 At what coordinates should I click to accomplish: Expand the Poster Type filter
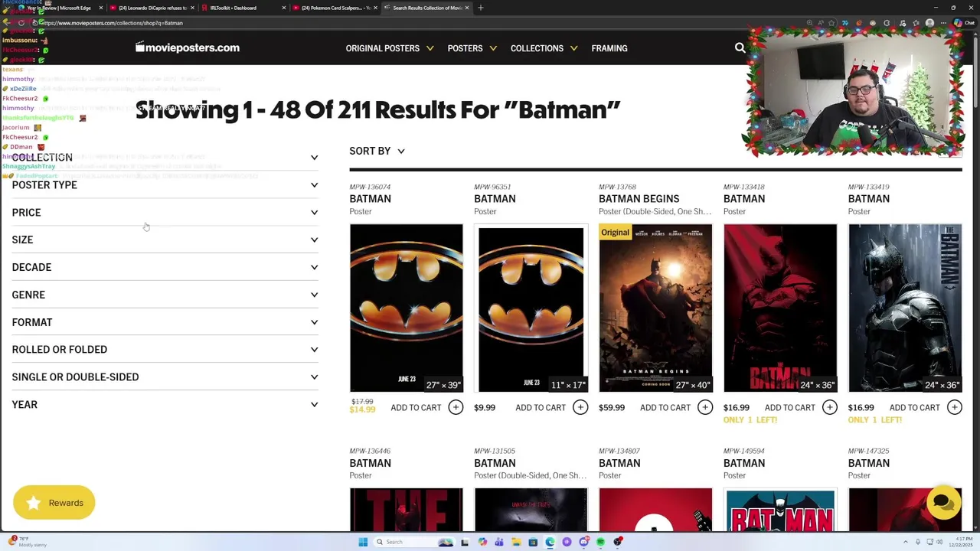click(x=165, y=185)
